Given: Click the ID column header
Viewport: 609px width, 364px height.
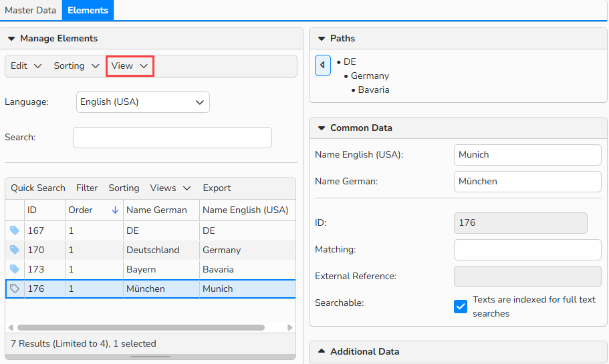Looking at the screenshot, I should click(45, 210).
